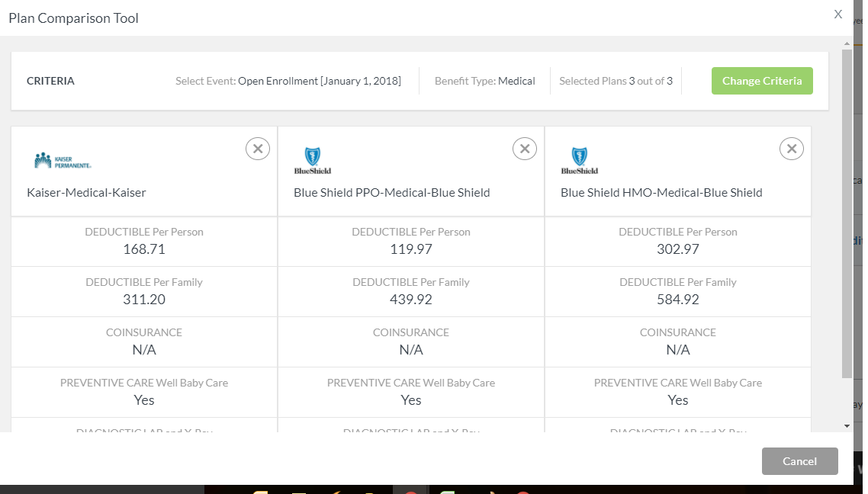Click the Selected Plans 3 out of 3 text
The image size is (868, 494).
(616, 81)
